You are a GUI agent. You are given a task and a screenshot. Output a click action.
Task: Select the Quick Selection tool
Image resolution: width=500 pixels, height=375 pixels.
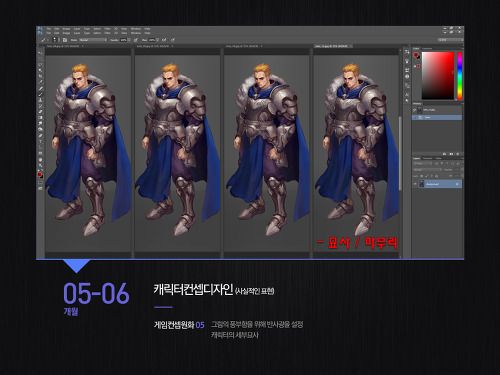(x=41, y=70)
